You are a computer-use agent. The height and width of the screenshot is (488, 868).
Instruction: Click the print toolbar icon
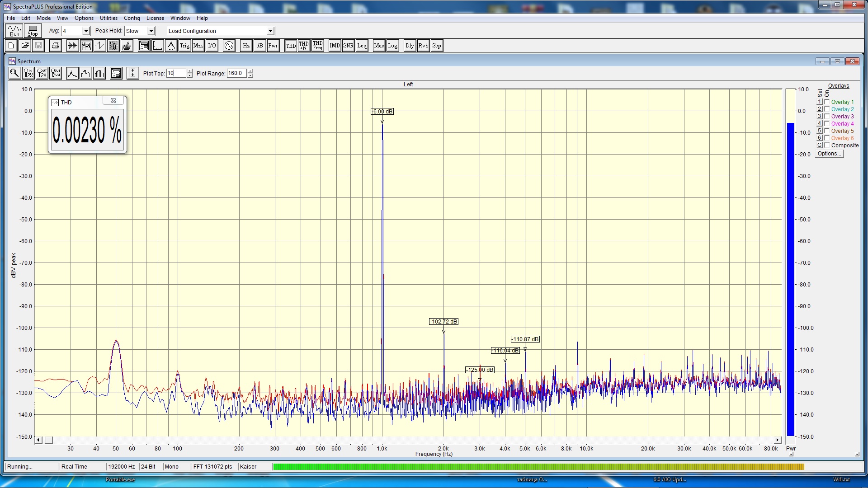tap(55, 46)
